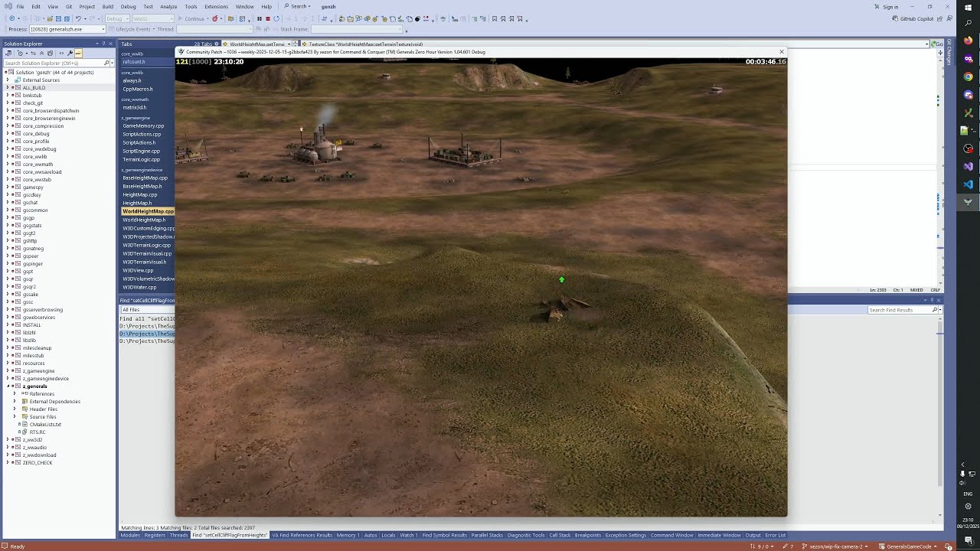Open the Process dropdown showing generalszh.exe

tap(67, 29)
